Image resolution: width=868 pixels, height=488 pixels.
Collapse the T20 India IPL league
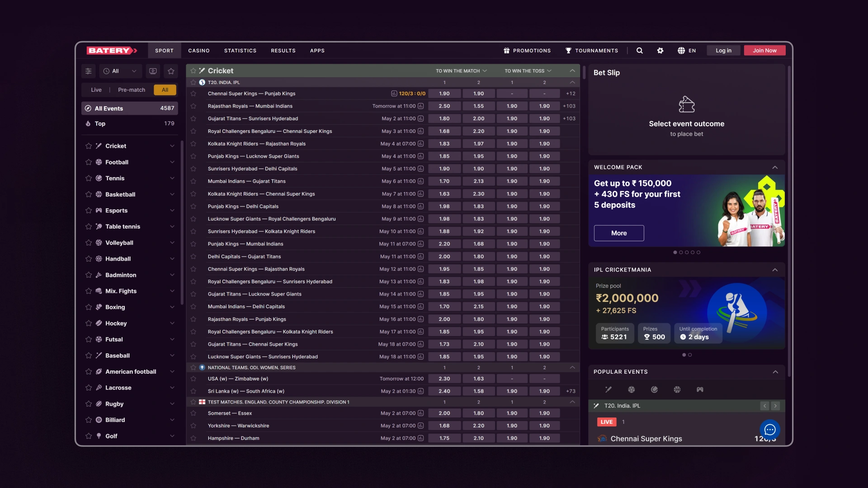(572, 82)
